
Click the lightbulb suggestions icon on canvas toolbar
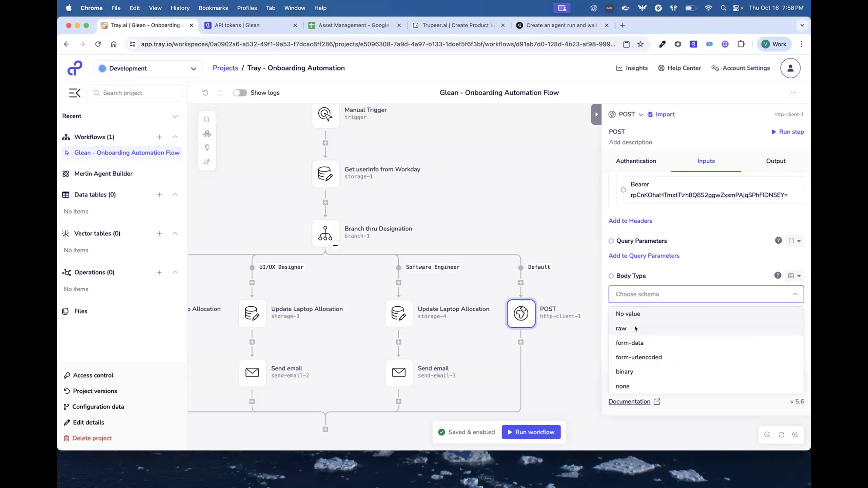[207, 148]
